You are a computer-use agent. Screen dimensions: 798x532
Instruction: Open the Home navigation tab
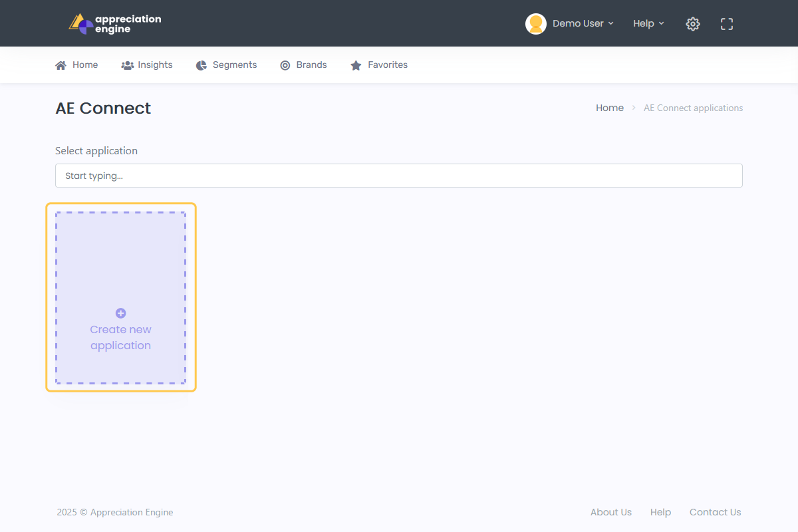[76, 65]
